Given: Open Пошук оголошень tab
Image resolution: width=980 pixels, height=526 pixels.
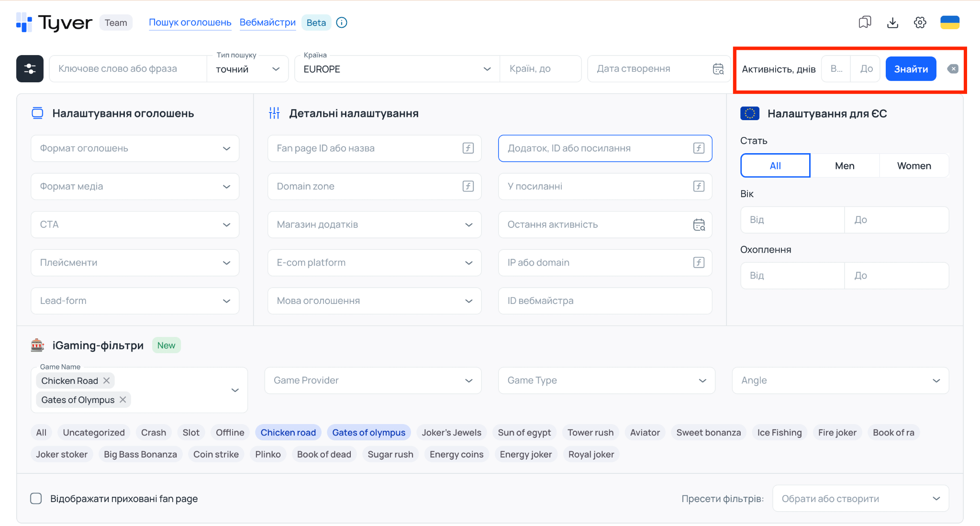Looking at the screenshot, I should [x=190, y=22].
